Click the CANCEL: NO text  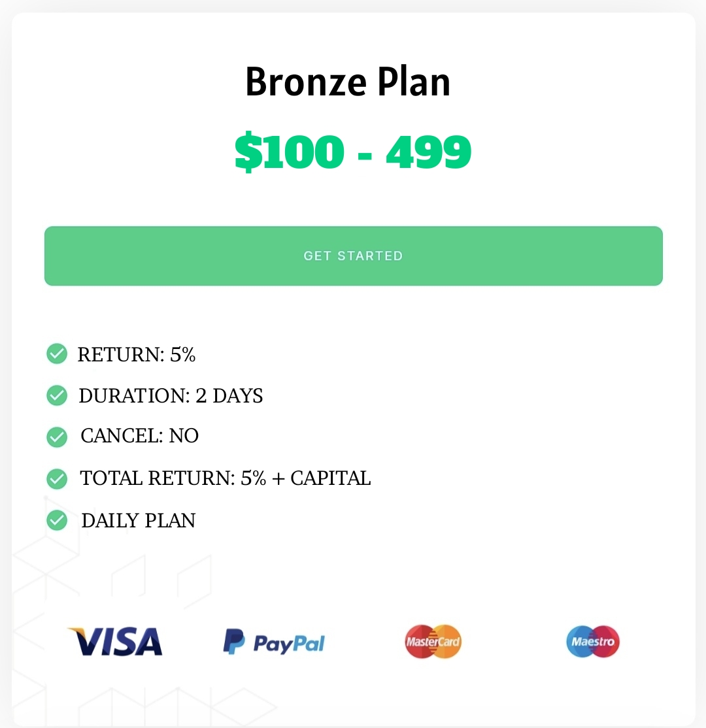[x=139, y=436]
